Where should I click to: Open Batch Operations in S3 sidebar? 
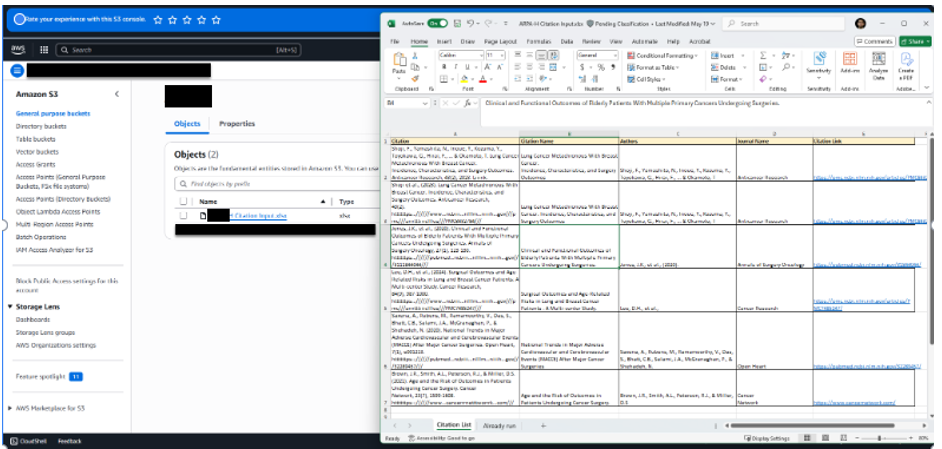pos(41,237)
